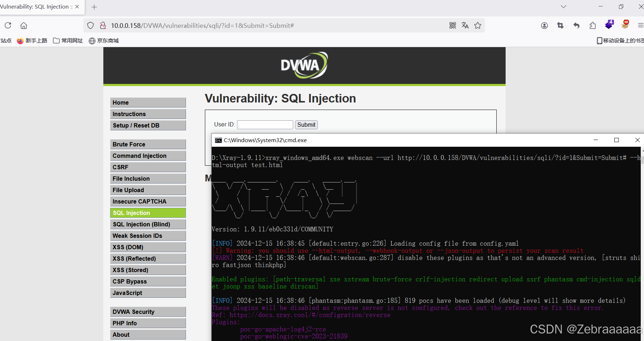Image resolution: width=644 pixels, height=341 pixels.
Task: Open the XSS (DOM) page
Action: (148, 247)
